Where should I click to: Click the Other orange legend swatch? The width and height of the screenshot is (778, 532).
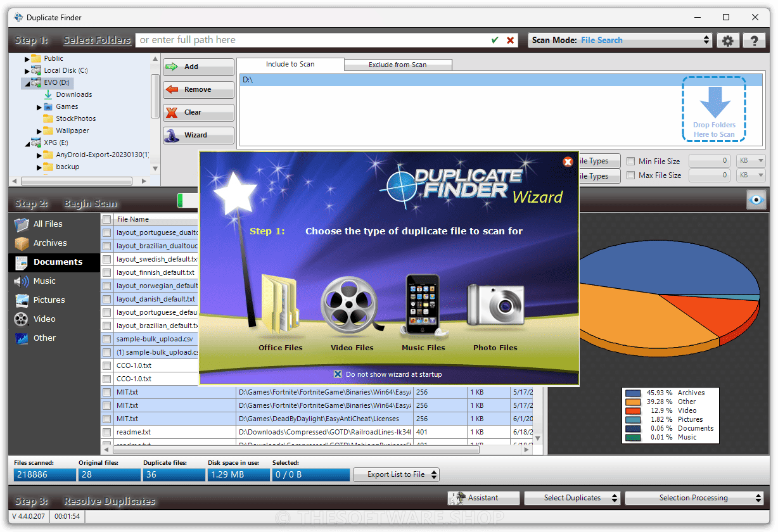click(633, 402)
